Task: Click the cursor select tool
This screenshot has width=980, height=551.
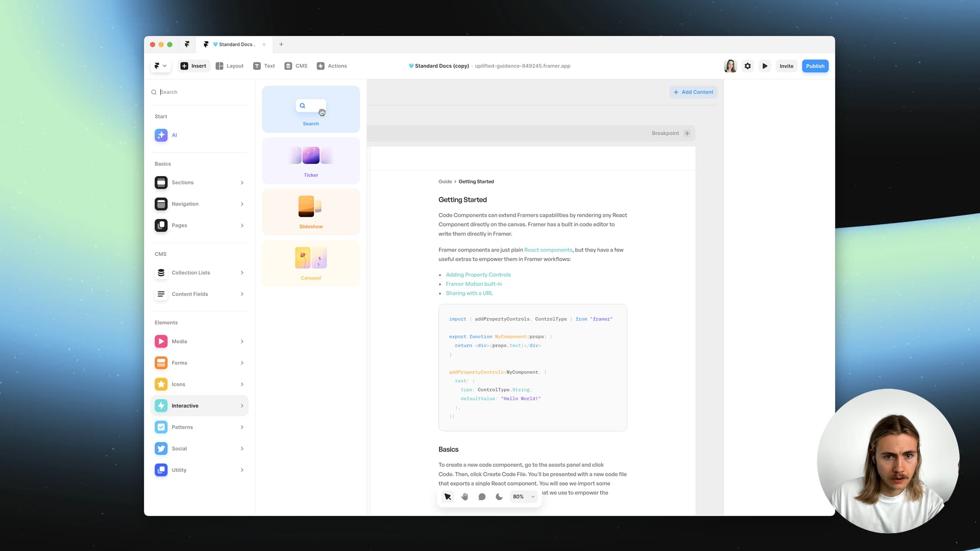Action: coord(448,496)
